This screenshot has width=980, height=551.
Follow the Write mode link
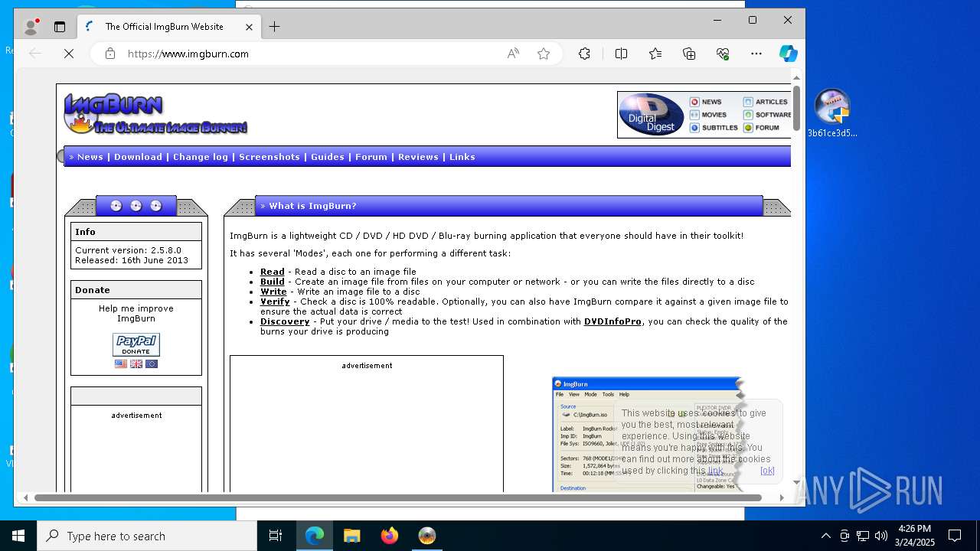273,292
